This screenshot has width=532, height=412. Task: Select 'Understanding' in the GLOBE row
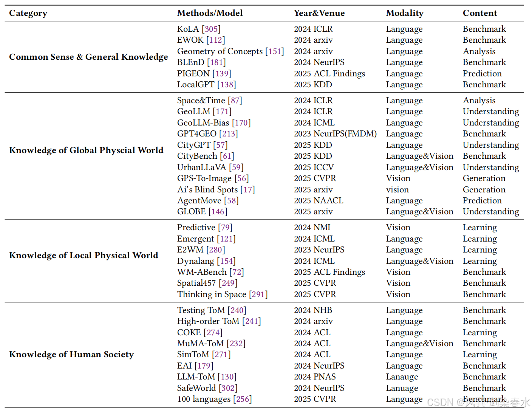coord(491,212)
